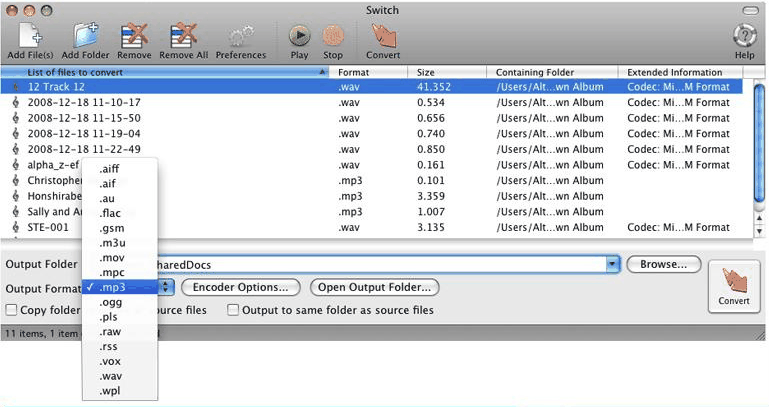The width and height of the screenshot is (769, 407).
Task: Click the Add Folder toolbar icon
Action: 83,36
